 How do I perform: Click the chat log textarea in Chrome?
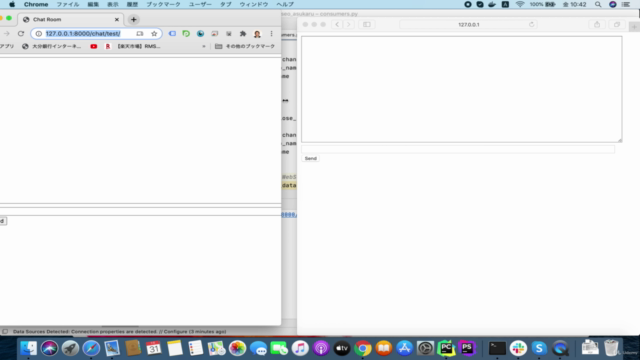pos(140,131)
